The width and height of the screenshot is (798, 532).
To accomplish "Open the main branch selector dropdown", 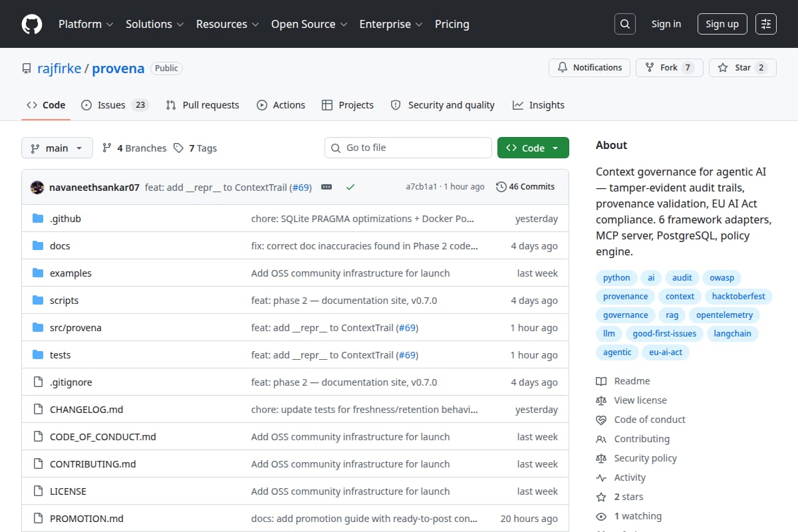I will (x=57, y=148).
